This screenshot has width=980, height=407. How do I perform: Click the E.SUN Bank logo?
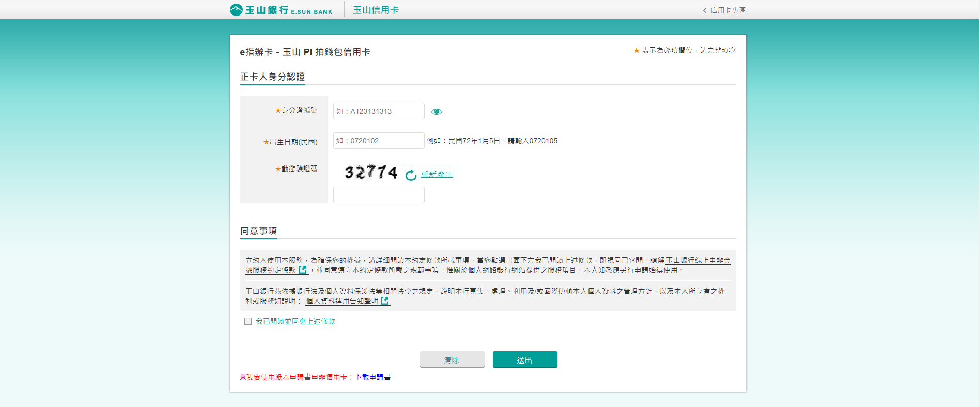[281, 10]
